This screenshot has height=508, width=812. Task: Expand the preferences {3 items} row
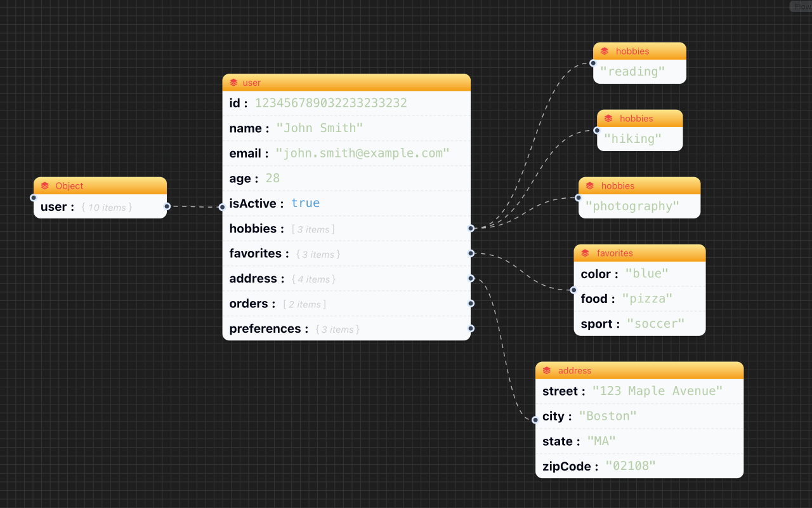337,330
